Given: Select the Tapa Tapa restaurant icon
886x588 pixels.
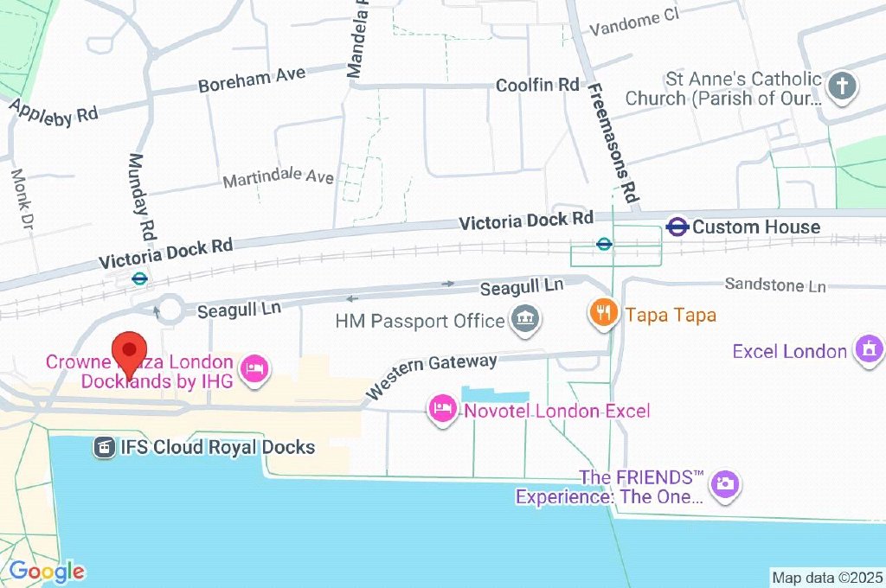Looking at the screenshot, I should [x=603, y=314].
